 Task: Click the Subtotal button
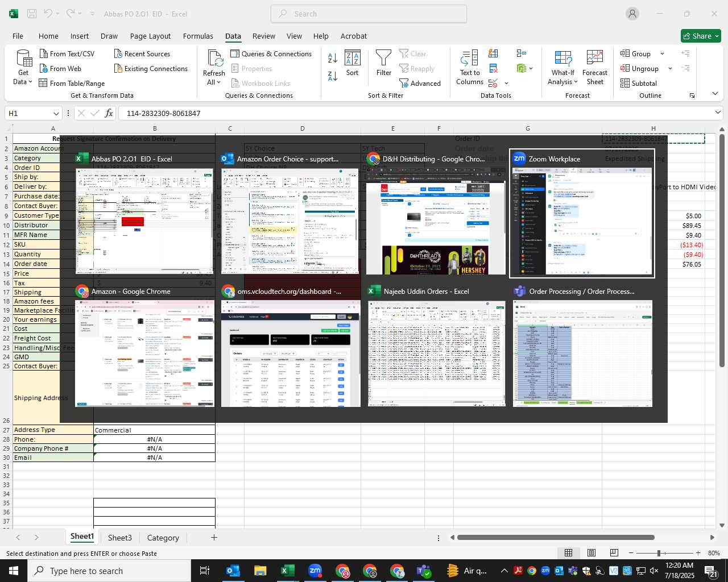pos(639,83)
